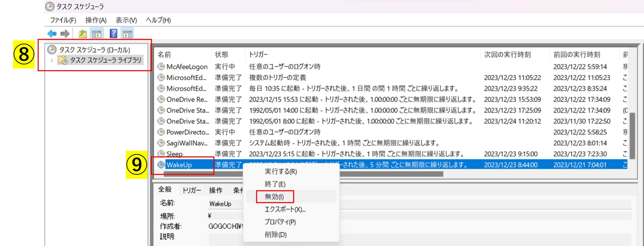This screenshot has width=644, height=246.
Task: Open the ファイル(F) menu
Action: [x=63, y=20]
